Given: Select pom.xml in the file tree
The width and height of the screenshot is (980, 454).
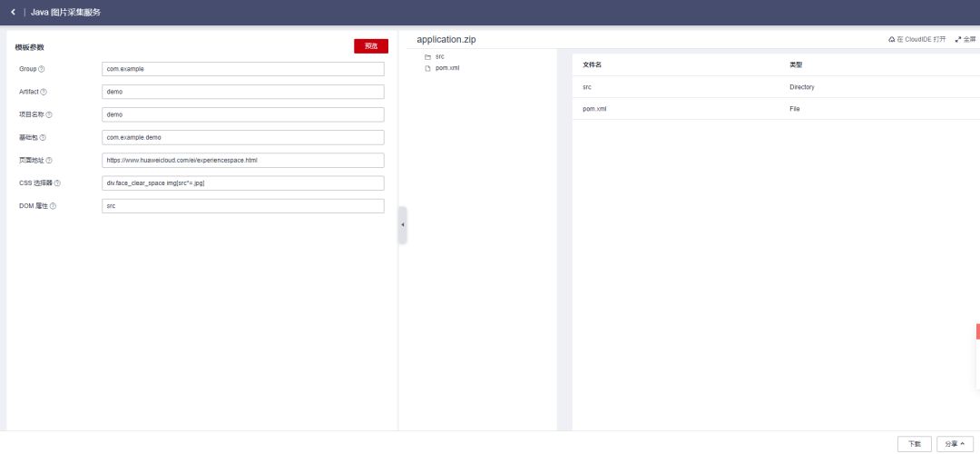Looking at the screenshot, I should click(447, 68).
